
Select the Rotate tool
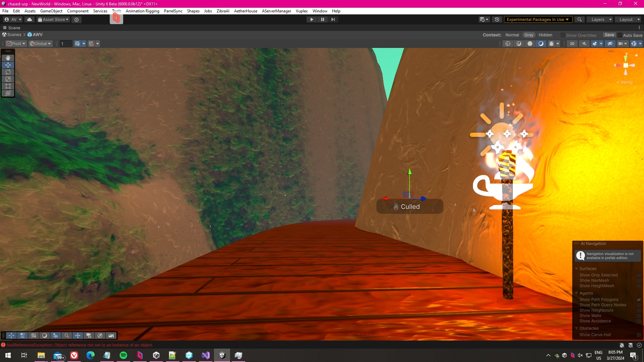pyautogui.click(x=8, y=72)
